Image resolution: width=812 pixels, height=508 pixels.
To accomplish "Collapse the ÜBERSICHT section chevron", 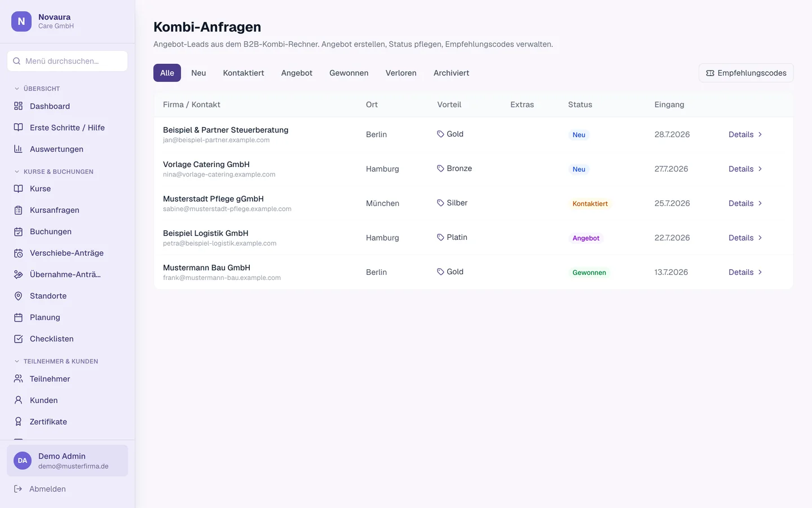I will (17, 89).
